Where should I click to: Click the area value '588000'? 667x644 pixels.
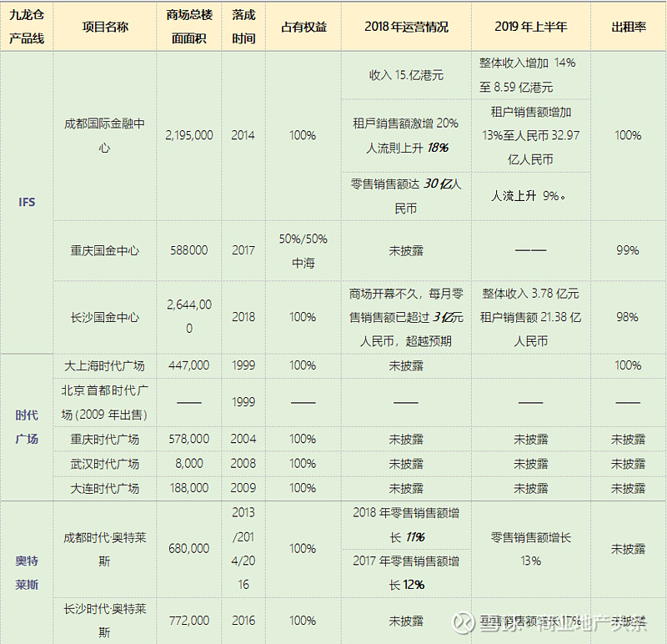pyautogui.click(x=189, y=250)
